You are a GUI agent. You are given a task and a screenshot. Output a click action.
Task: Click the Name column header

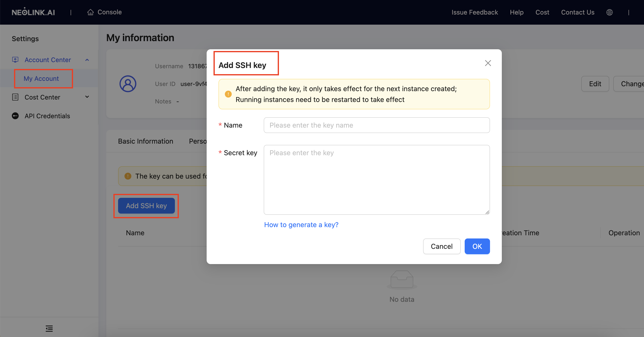pos(135,233)
